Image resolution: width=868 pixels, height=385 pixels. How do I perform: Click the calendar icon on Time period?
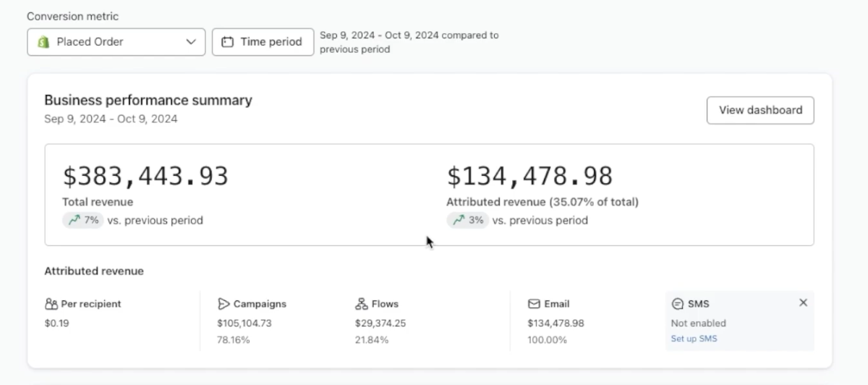(227, 42)
